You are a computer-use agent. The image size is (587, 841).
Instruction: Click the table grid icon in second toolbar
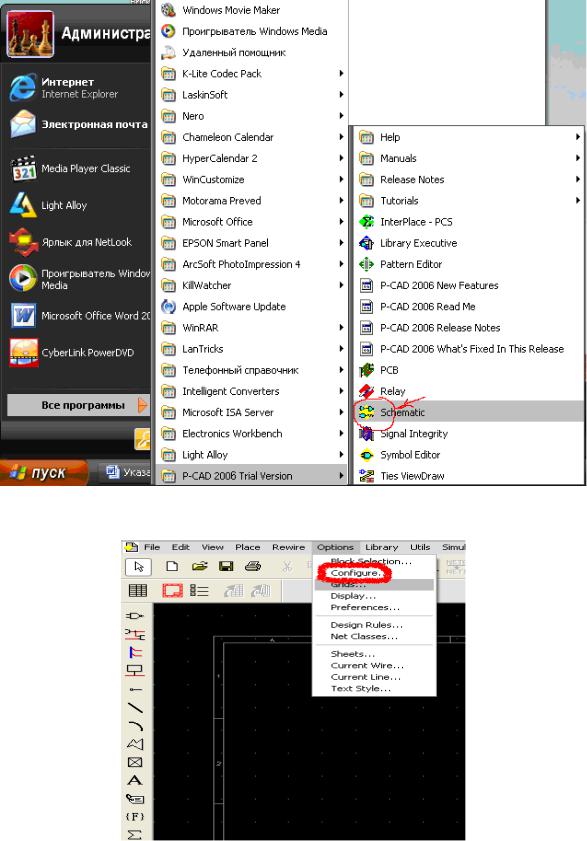(138, 591)
